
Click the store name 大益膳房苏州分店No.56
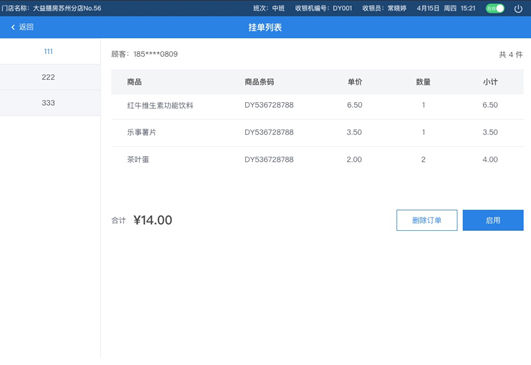[x=67, y=8]
